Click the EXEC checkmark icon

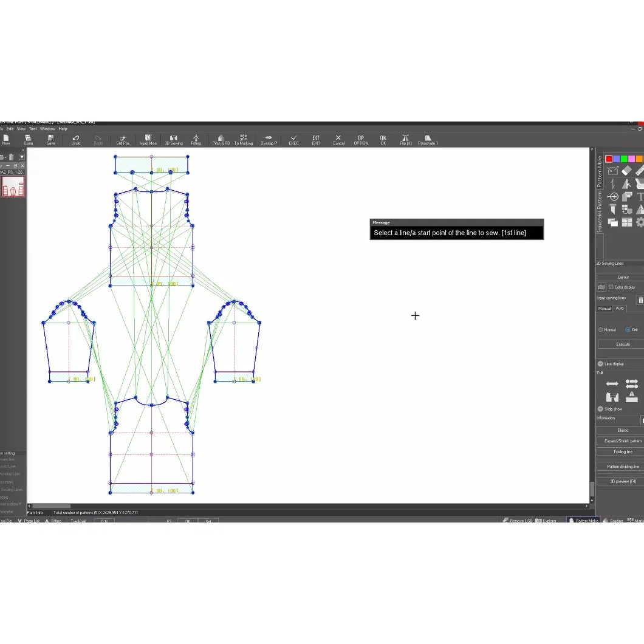[293, 140]
